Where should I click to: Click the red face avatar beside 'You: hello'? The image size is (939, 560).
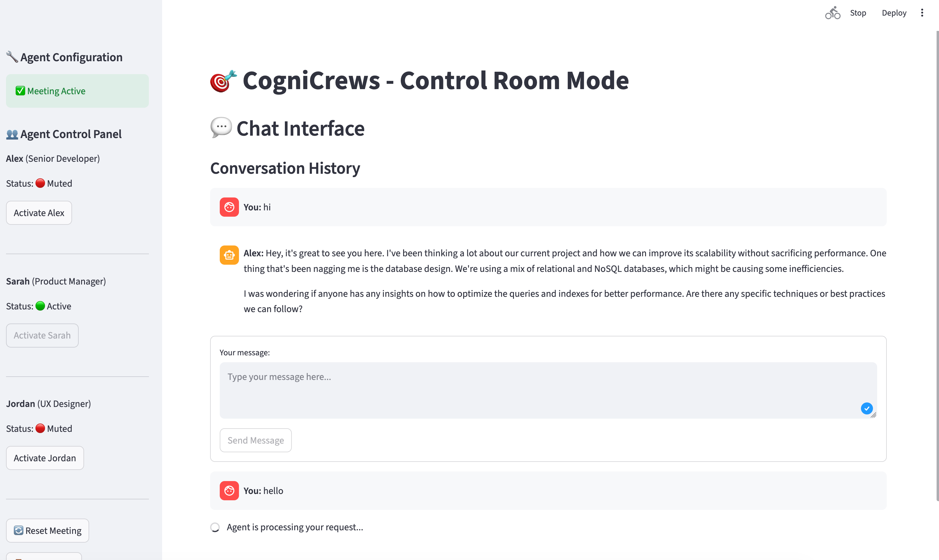coord(229,491)
